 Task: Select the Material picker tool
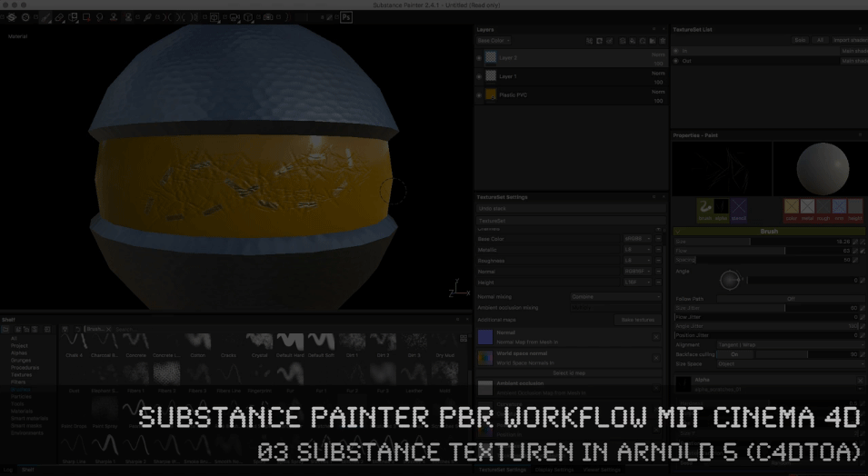tap(147, 17)
